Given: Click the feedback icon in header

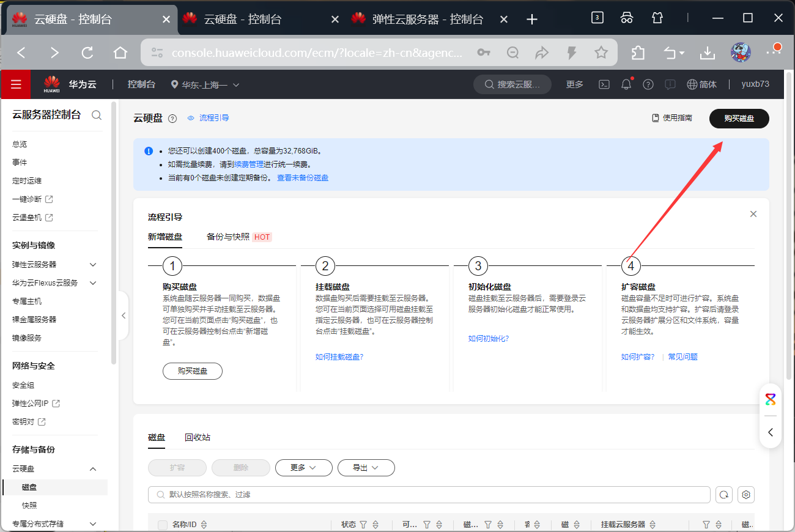Looking at the screenshot, I should pos(670,84).
